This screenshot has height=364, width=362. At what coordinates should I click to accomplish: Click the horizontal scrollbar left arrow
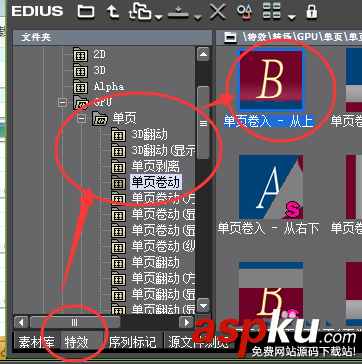[21, 322]
